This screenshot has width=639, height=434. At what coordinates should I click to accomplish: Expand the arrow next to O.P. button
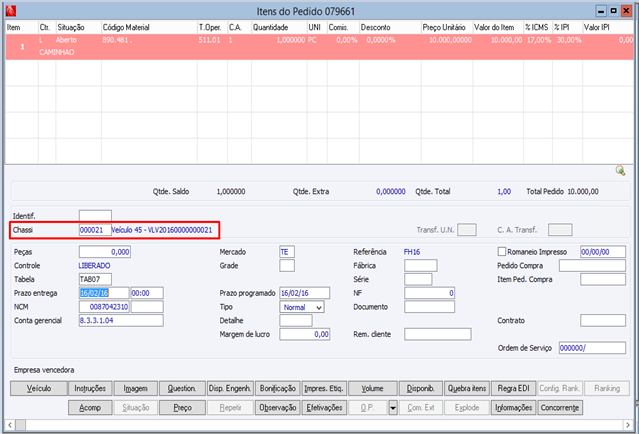coord(393,408)
